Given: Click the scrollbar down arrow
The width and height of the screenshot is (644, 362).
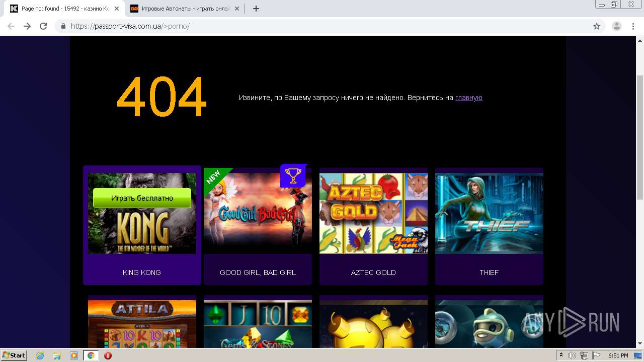Looking at the screenshot, I should pos(640,343).
